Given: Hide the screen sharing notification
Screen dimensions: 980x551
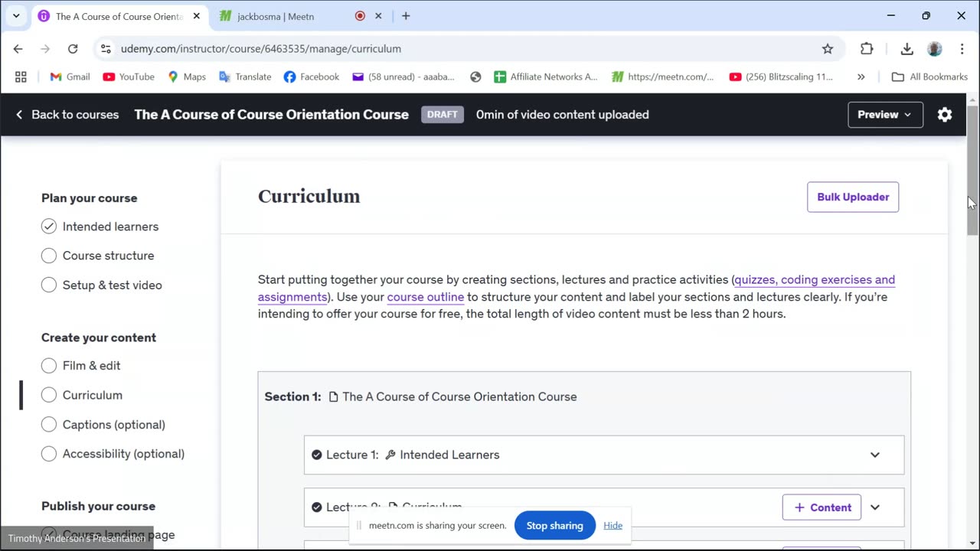Looking at the screenshot, I should (x=612, y=526).
